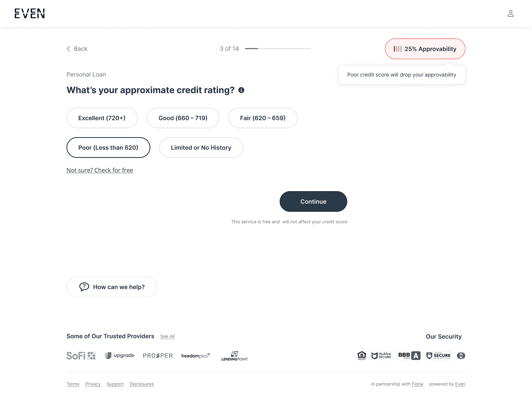The width and height of the screenshot is (532, 396).
Task: Open the Disclosures footer link
Action: click(x=142, y=384)
